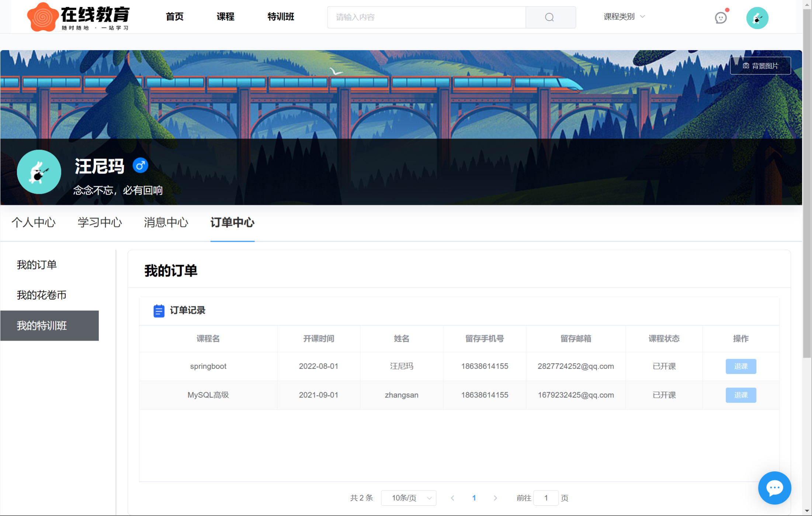The height and width of the screenshot is (516, 812).
Task: Open the message notification smiley icon
Action: (721, 17)
